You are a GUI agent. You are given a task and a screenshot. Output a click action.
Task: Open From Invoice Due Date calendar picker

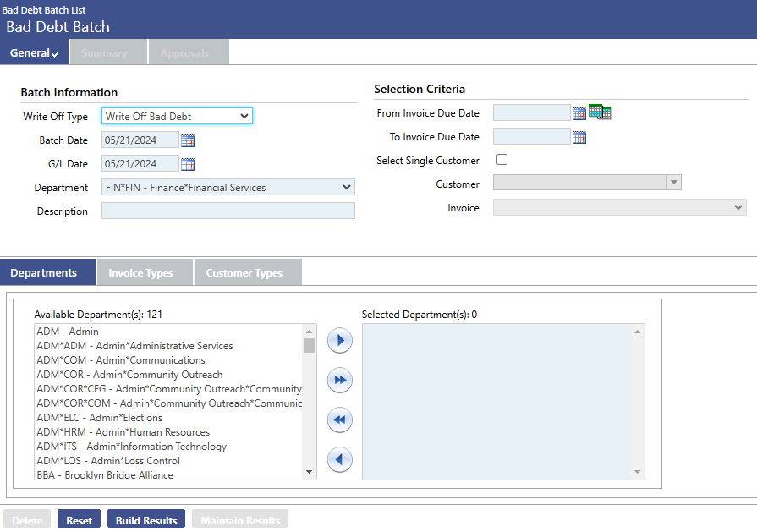point(579,113)
